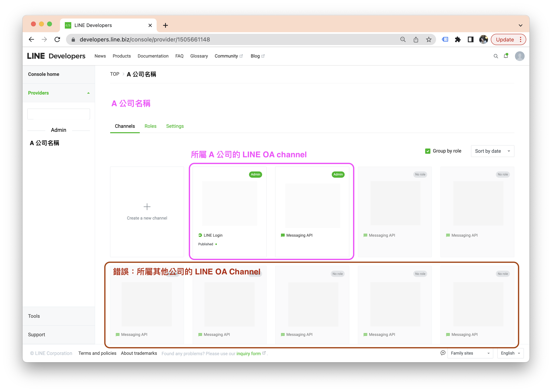This screenshot has width=552, height=392.
Task: Click the Admin badge on LINE Login card
Action: click(255, 174)
